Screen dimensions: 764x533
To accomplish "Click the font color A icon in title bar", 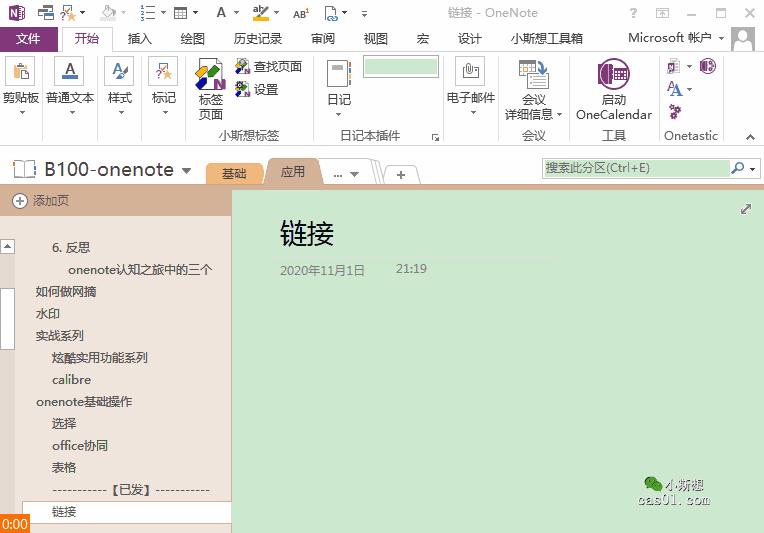I will point(221,13).
